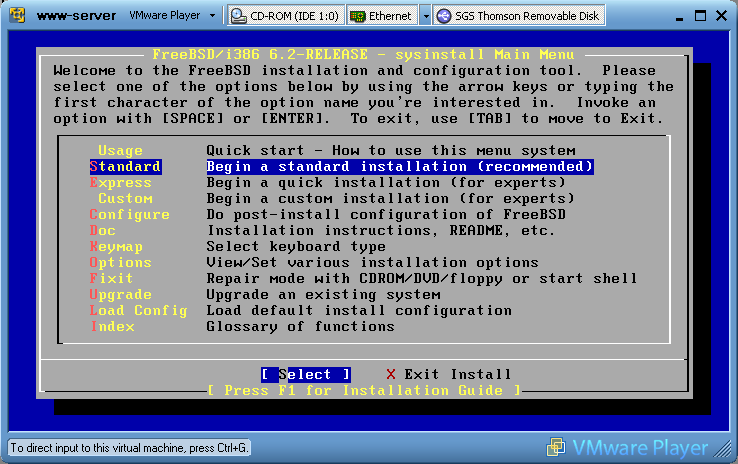Select the Keymap menu entry
The height and width of the screenshot is (464, 738).
[x=116, y=247]
